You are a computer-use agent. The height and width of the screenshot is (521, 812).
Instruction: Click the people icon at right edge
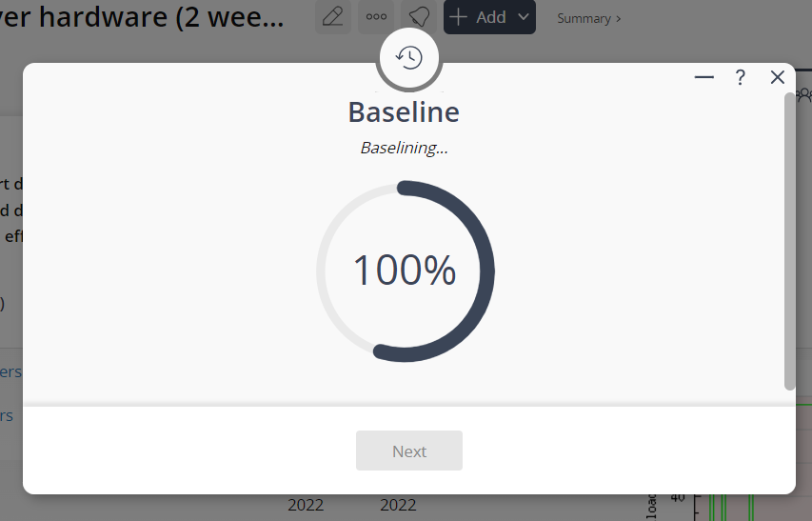coord(804,95)
